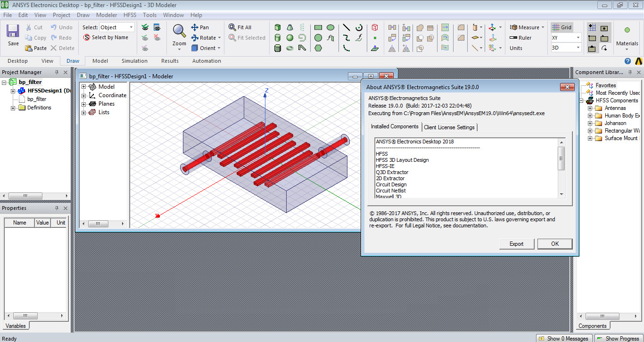The height and width of the screenshot is (342, 644).
Task: Draw a helix shape
Action: (x=302, y=27)
